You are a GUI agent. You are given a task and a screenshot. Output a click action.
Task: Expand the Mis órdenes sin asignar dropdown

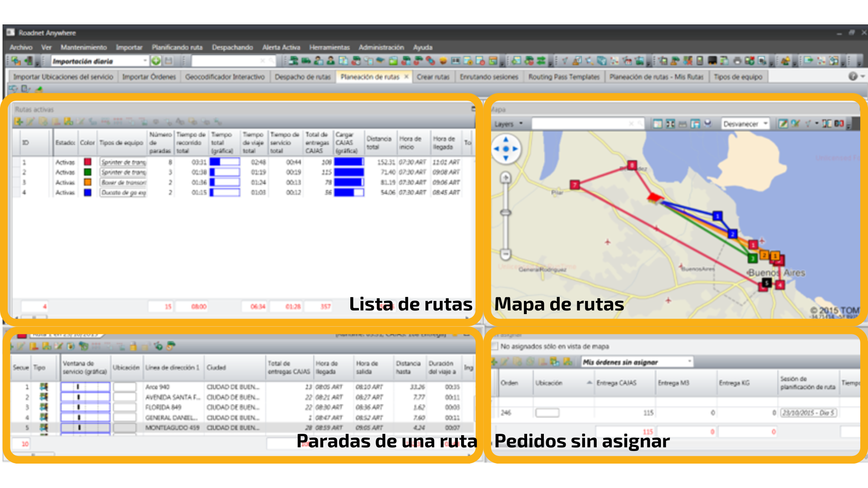[x=690, y=361]
